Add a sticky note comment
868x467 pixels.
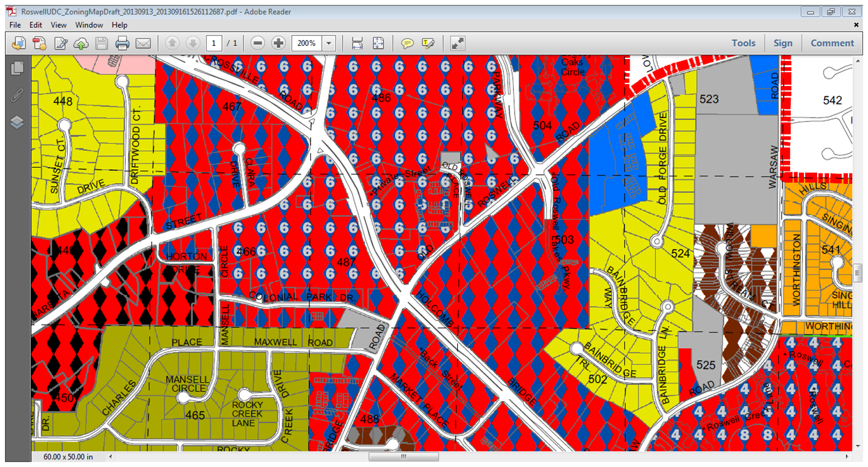click(408, 43)
